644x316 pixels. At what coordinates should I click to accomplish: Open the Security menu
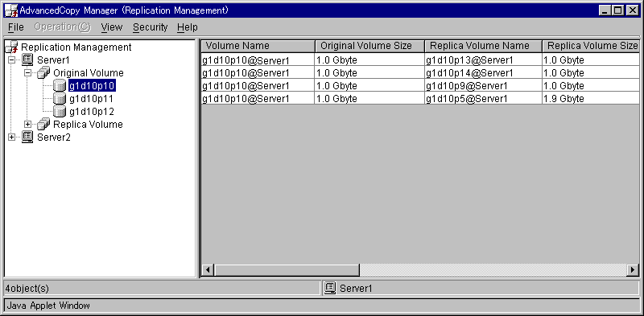pos(151,27)
